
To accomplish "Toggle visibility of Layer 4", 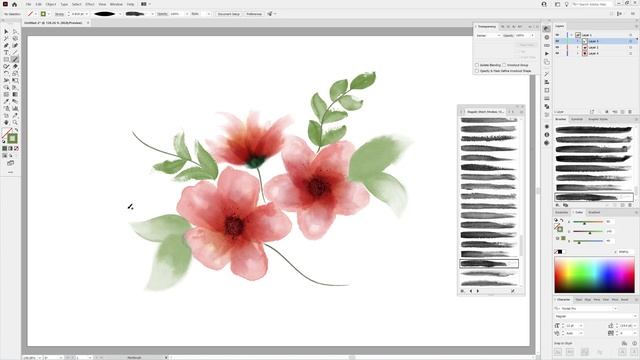I will [558, 53].
